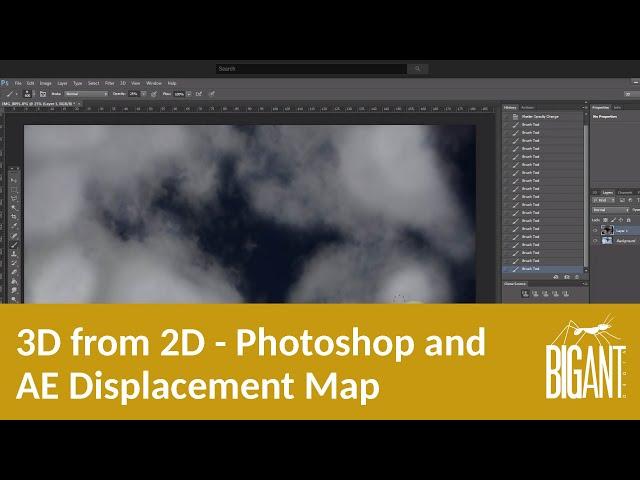Select the Move tool

[x=14, y=180]
